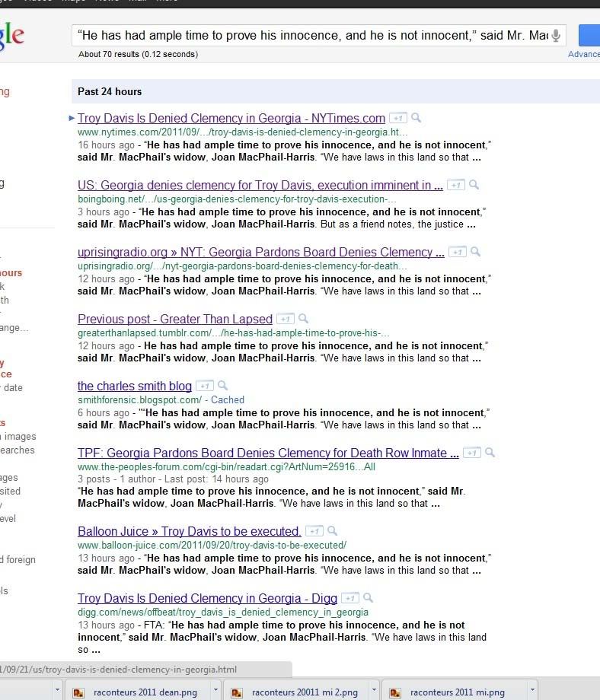Open dropdown arrow for raconteurs 2011 dean.png
Viewport: 600px width, 700px height.
click(215, 690)
